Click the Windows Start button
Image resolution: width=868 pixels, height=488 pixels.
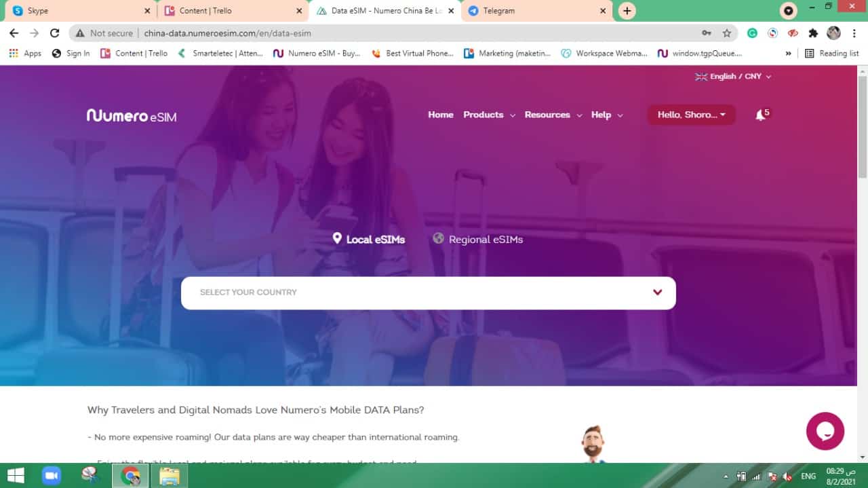16,476
